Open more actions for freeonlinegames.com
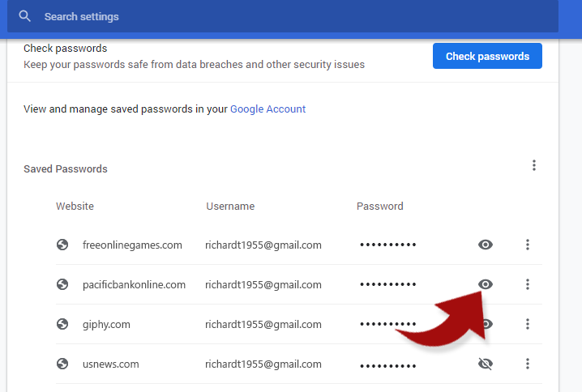582x392 pixels. point(528,245)
